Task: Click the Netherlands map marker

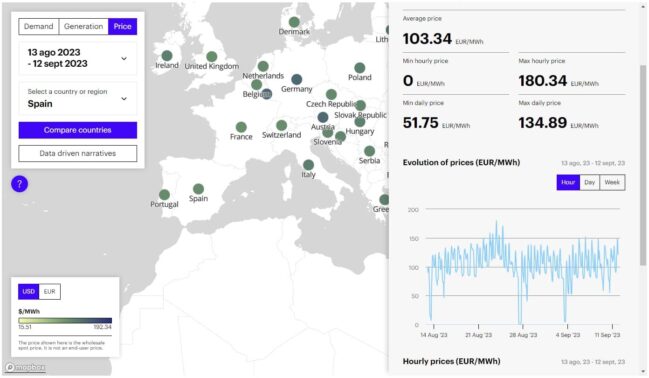Action: (x=263, y=66)
